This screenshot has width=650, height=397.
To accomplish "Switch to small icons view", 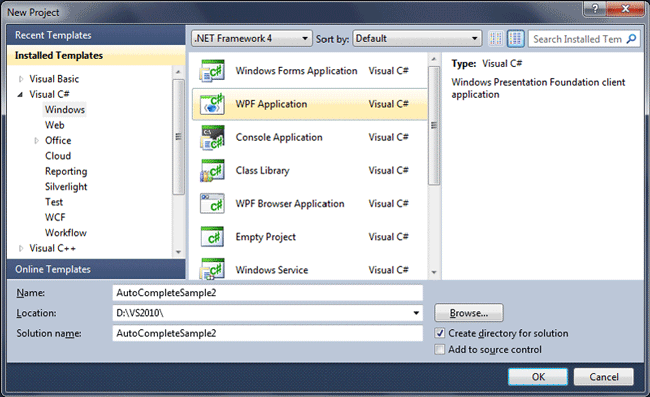I will (496, 39).
